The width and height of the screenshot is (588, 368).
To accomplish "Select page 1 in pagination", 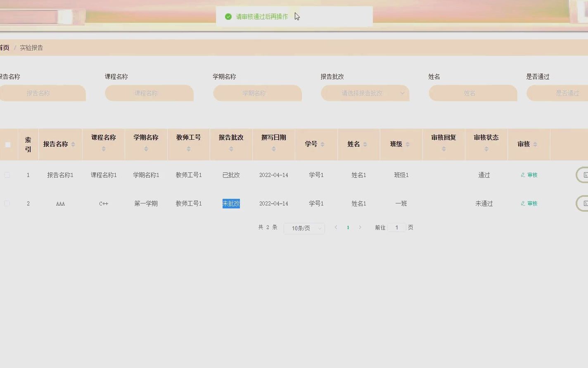I will click(x=348, y=227).
